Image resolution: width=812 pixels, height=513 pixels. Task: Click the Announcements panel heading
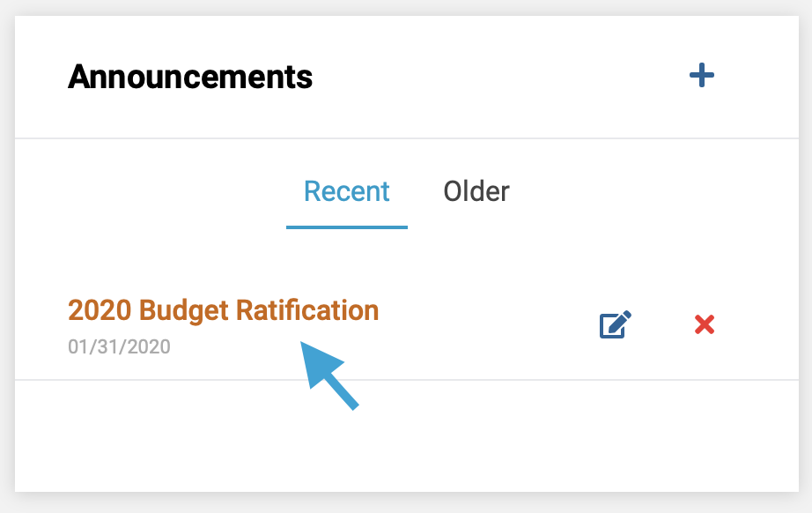[190, 77]
